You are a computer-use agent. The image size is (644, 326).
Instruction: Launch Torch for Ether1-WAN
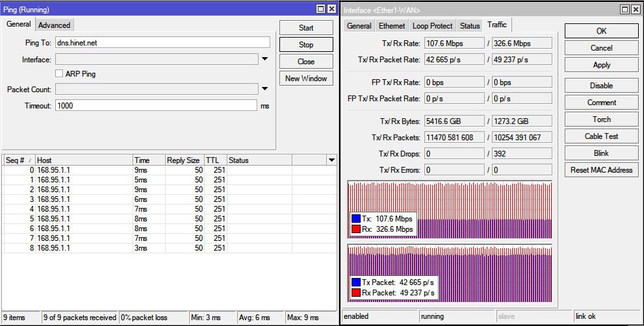click(x=601, y=119)
